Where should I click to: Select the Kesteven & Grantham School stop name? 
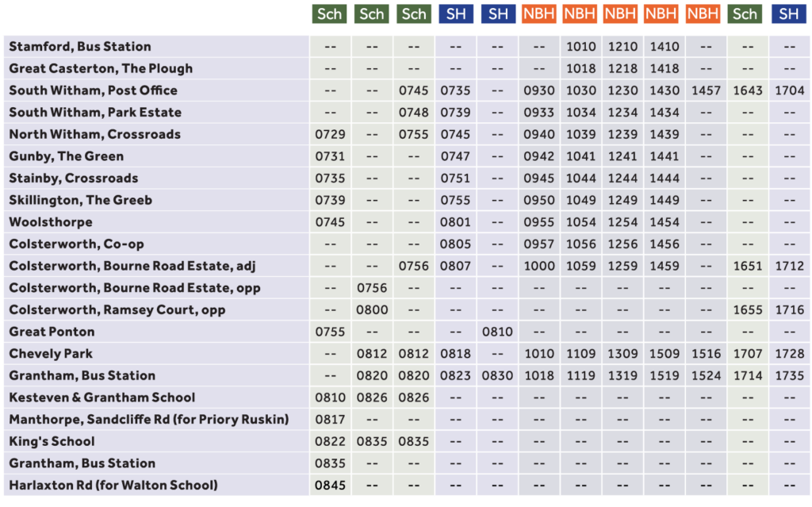(103, 397)
